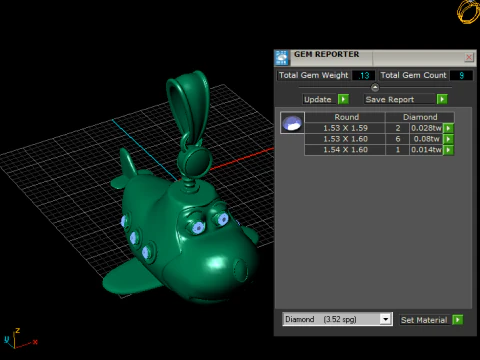Click the 0.014tw weight cell
This screenshot has width=480, height=360.
coord(426,150)
